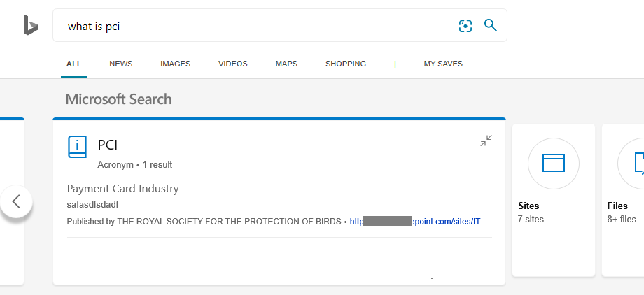The width and height of the screenshot is (644, 295).
Task: Select the ALL results tab
Action: coord(74,64)
